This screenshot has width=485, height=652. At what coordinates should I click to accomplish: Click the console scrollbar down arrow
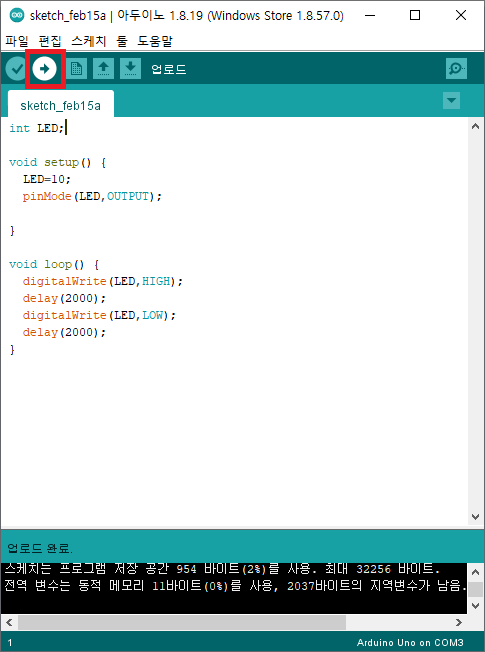(475, 605)
